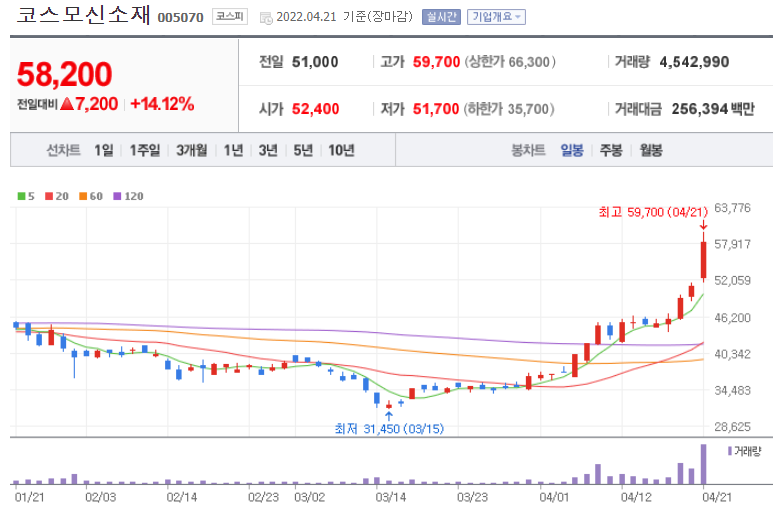
Task: Click the 코스피 market badge
Action: point(230,17)
